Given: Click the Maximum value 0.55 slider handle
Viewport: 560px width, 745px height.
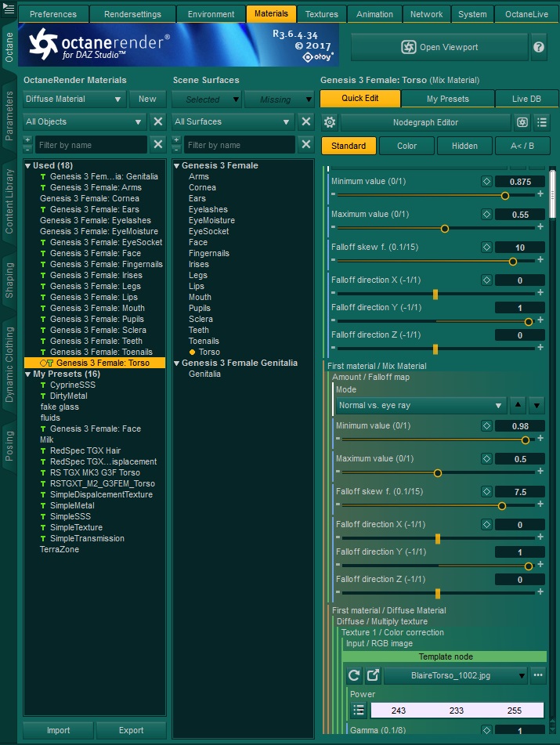Looking at the screenshot, I should (x=445, y=229).
